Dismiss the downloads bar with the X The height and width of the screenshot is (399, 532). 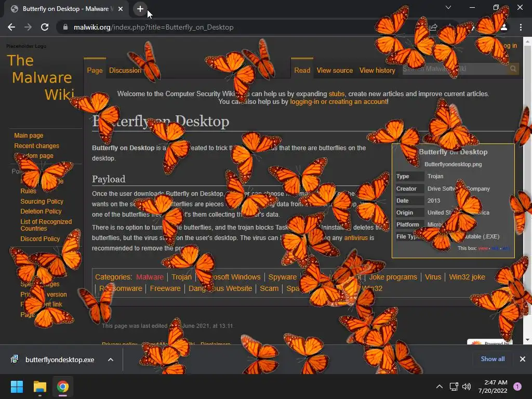click(523, 358)
